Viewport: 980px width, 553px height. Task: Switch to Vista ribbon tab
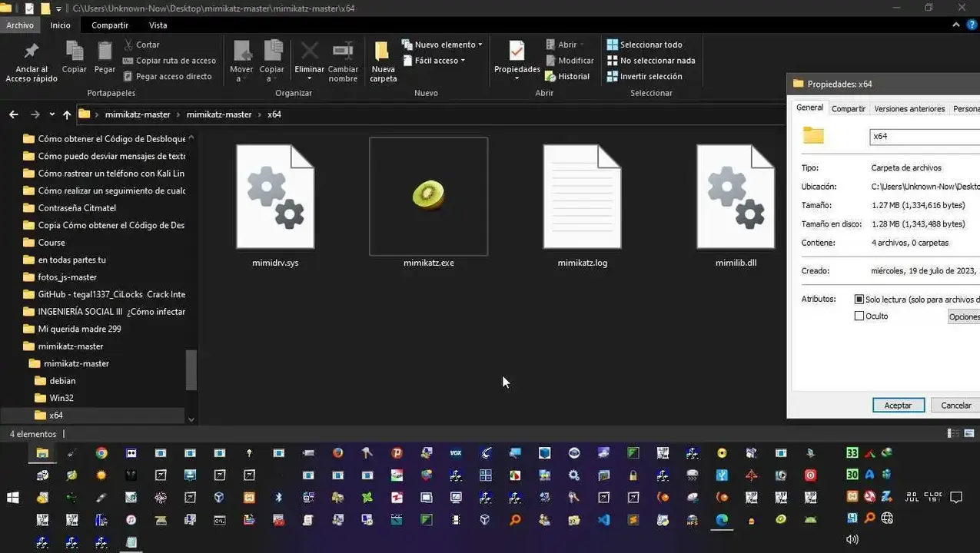pos(158,25)
